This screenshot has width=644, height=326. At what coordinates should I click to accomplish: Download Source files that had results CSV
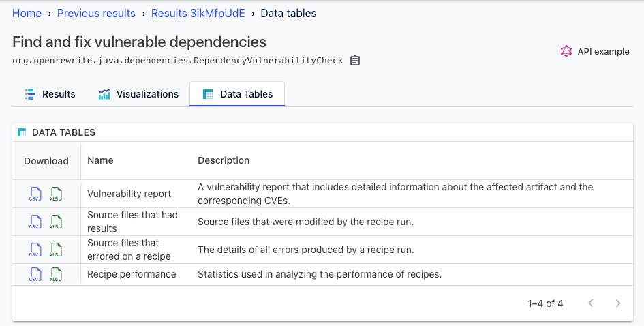[35, 222]
